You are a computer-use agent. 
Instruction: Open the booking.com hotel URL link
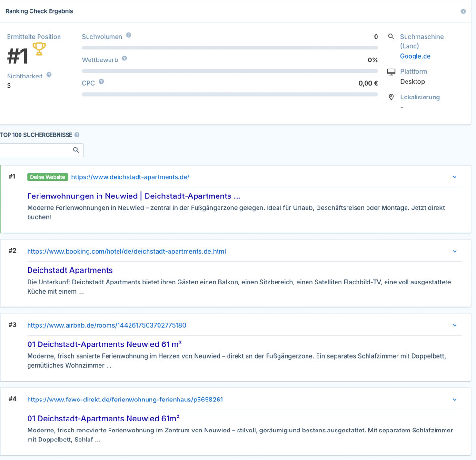click(x=126, y=252)
